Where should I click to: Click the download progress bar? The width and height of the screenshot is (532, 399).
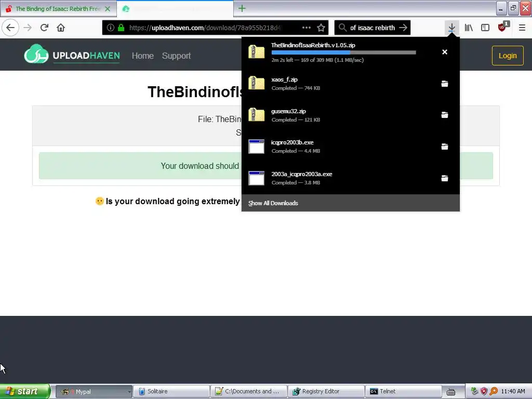pyautogui.click(x=344, y=52)
